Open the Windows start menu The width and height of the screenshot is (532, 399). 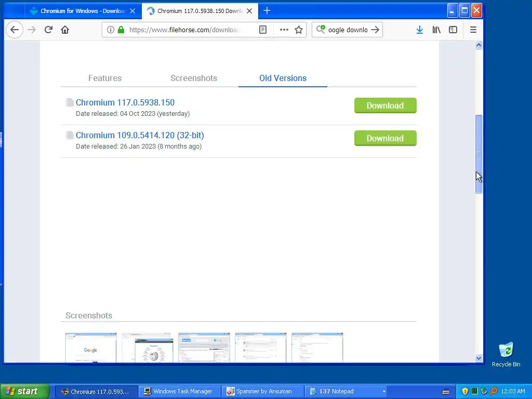coord(24,391)
